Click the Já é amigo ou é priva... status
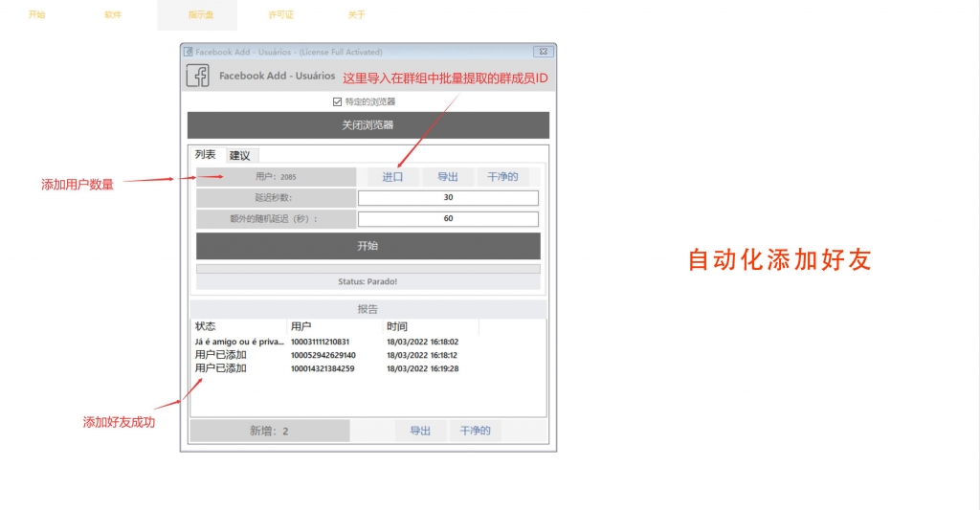Screen dimensions: 980x510 coord(238,342)
